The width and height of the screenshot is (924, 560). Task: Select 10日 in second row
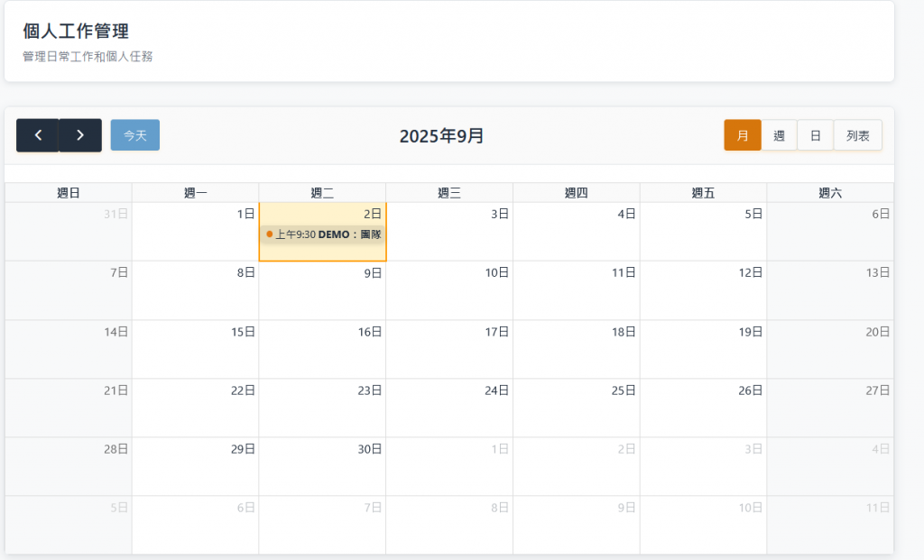(x=497, y=272)
